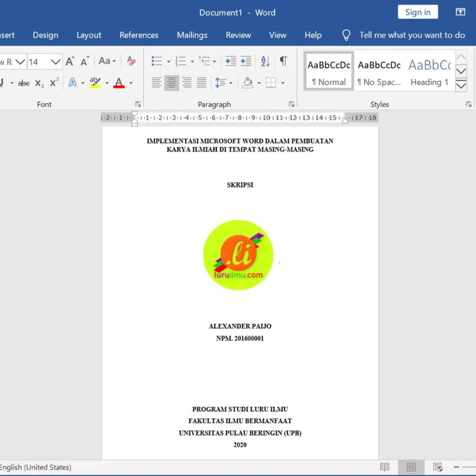Open the View tab
This screenshot has width=476, height=476.
coord(278,35)
